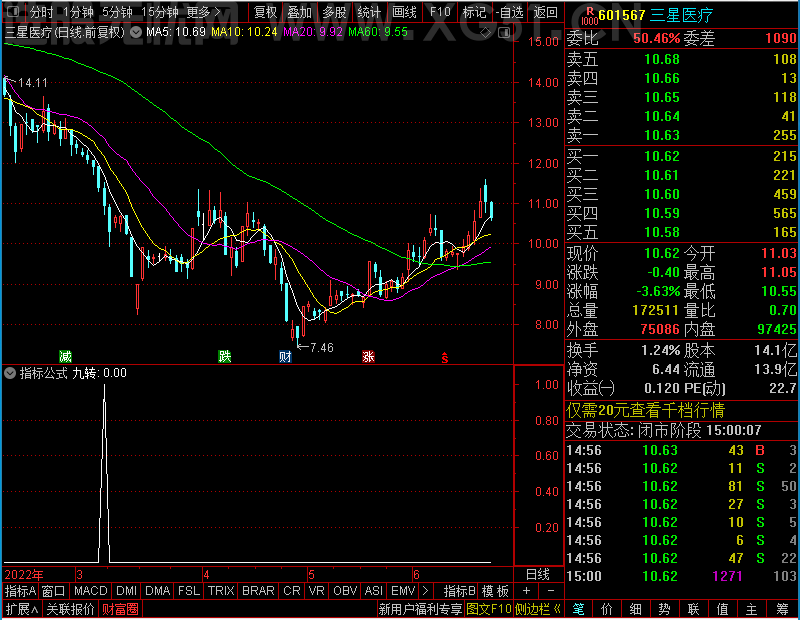Viewport: 800px width, 620px height.
Task: Collapse the 侧边栏 sidebar
Action: pos(538,609)
